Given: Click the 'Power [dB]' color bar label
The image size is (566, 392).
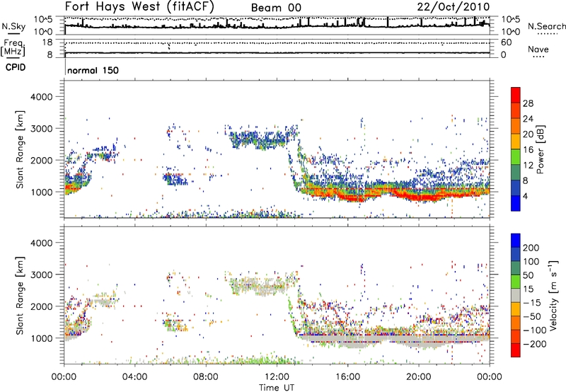Looking at the screenshot, I should [541, 149].
